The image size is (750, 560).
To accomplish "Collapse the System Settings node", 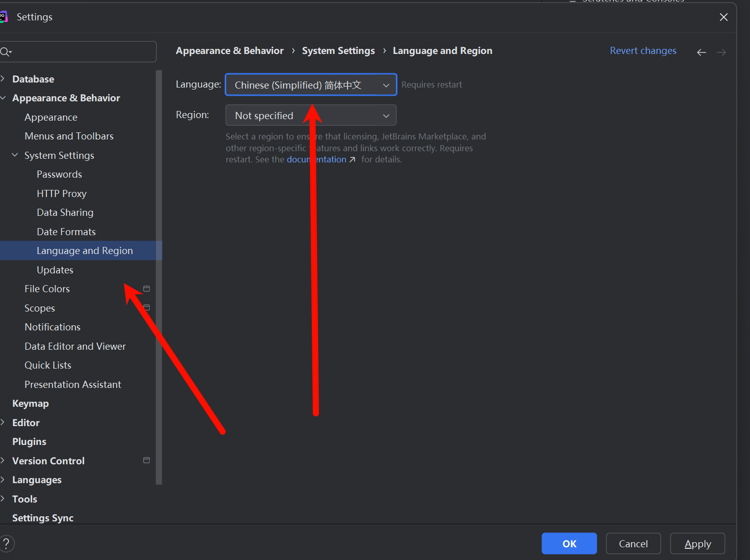I will (15, 155).
